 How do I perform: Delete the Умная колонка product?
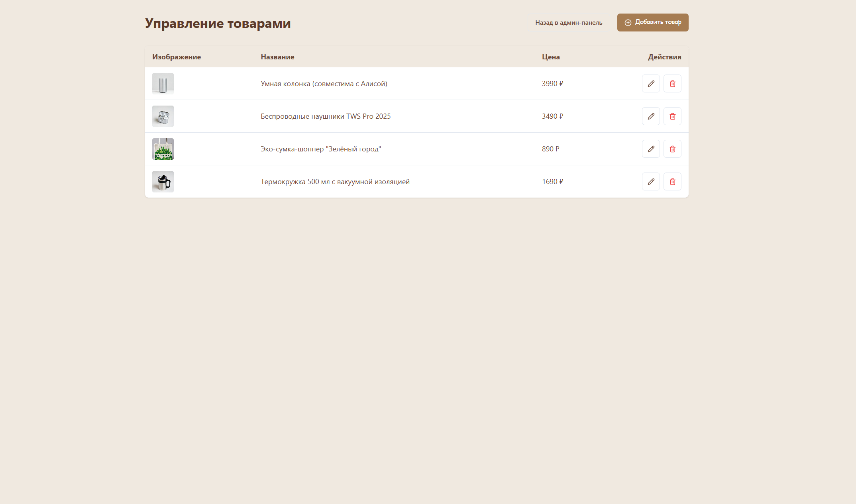click(x=672, y=84)
